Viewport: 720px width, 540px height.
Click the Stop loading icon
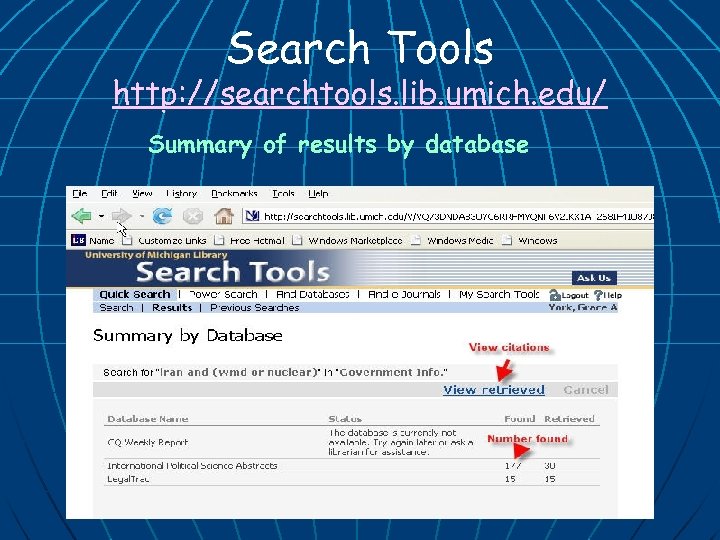(x=193, y=215)
